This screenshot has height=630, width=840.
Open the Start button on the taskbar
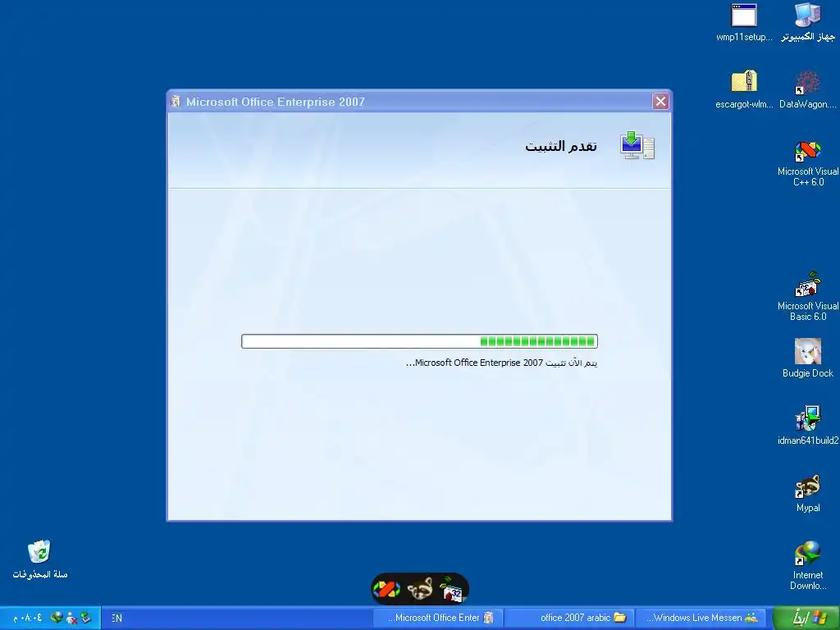[806, 618]
